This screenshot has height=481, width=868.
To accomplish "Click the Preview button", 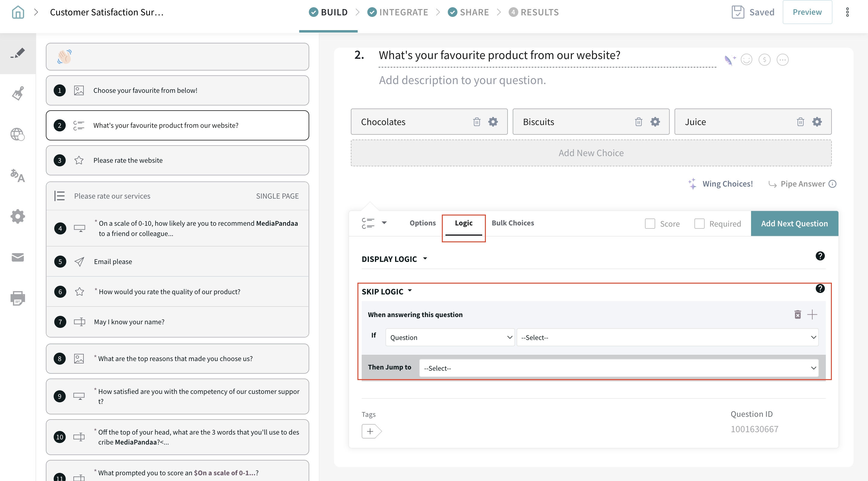I will pyautogui.click(x=807, y=12).
